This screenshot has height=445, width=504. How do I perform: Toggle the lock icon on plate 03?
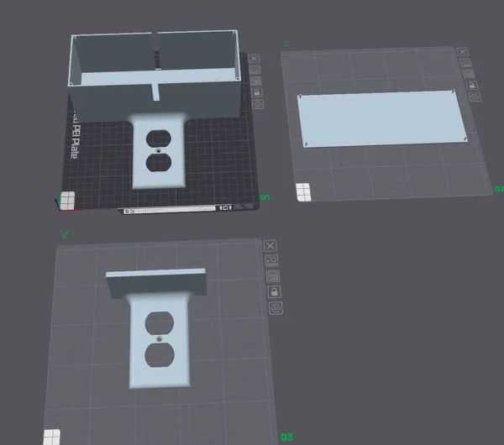click(274, 291)
